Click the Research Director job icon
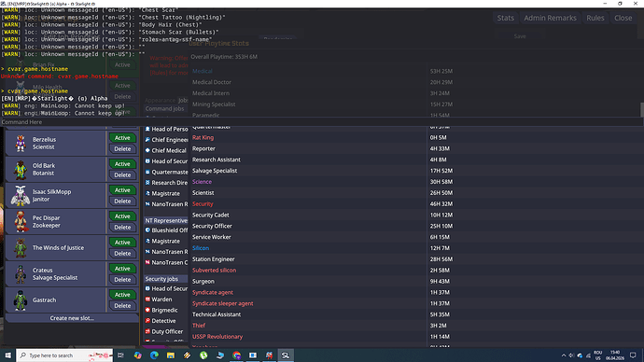 coord(147,183)
